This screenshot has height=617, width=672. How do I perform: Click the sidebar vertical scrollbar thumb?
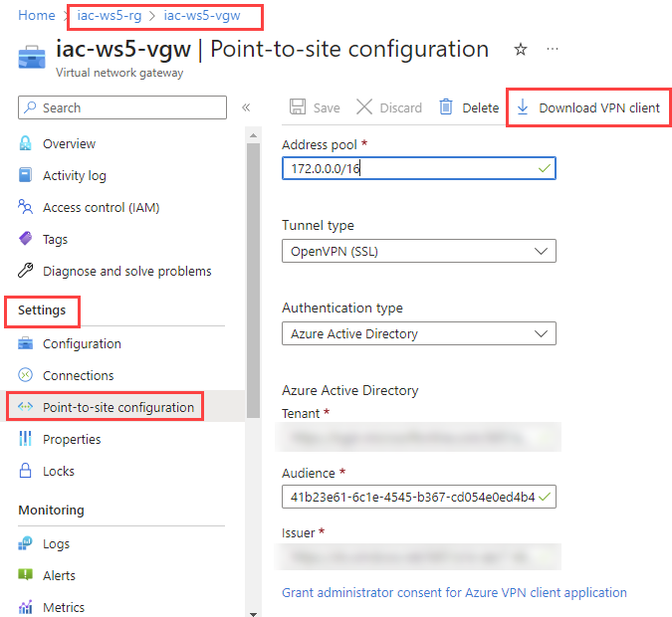253,281
